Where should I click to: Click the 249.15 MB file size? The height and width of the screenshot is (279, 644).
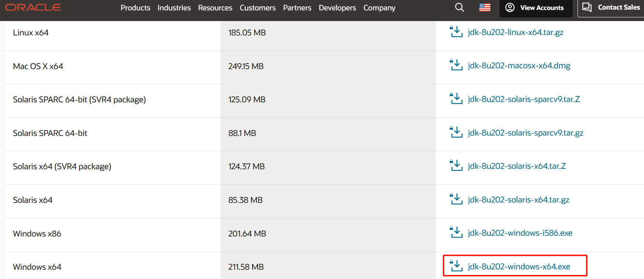click(246, 66)
